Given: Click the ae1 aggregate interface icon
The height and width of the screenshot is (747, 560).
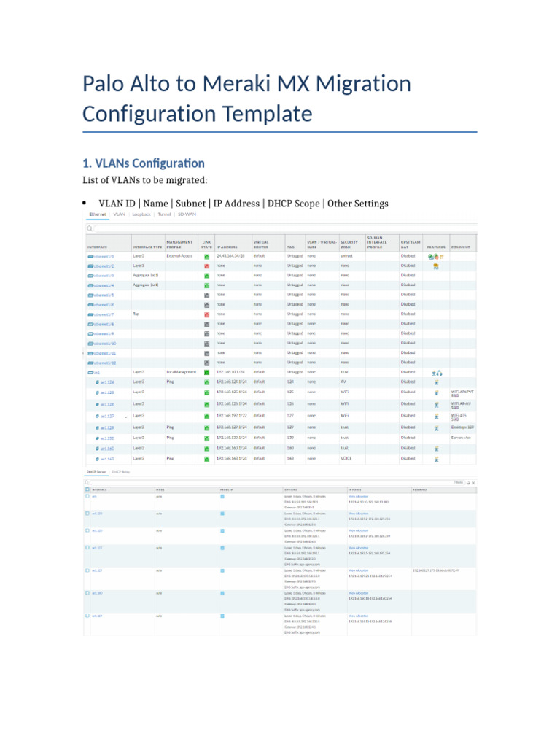Looking at the screenshot, I should point(90,373).
